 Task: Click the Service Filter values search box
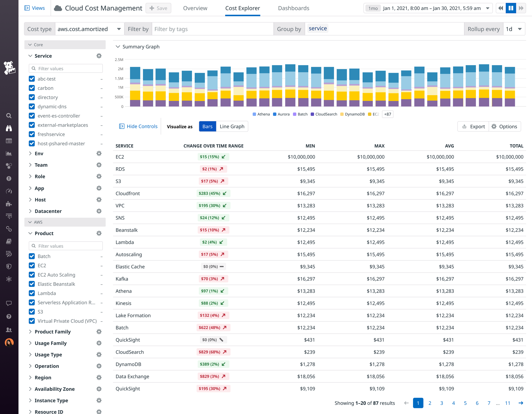pos(66,69)
